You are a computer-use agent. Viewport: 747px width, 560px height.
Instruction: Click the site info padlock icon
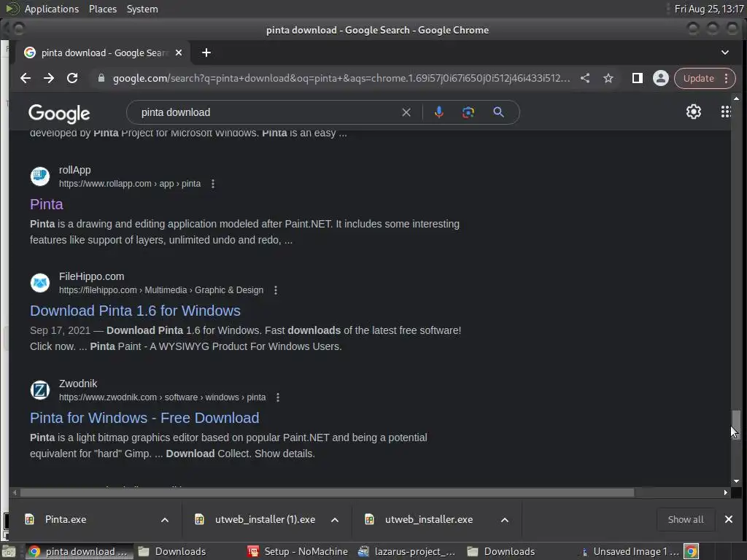(x=101, y=78)
